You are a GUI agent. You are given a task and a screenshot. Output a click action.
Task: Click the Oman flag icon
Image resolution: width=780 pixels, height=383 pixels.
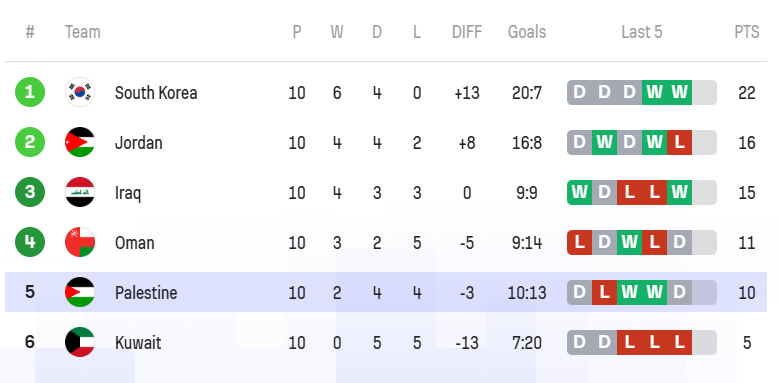[x=80, y=242]
